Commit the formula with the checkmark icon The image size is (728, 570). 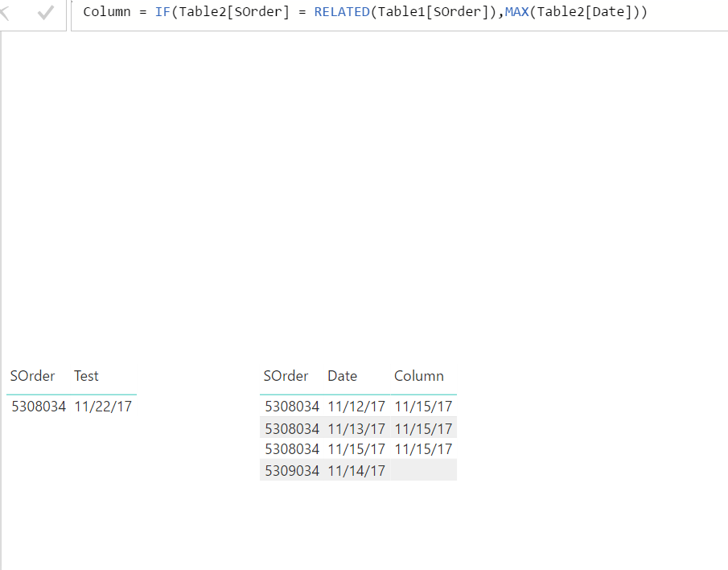pos(46,13)
